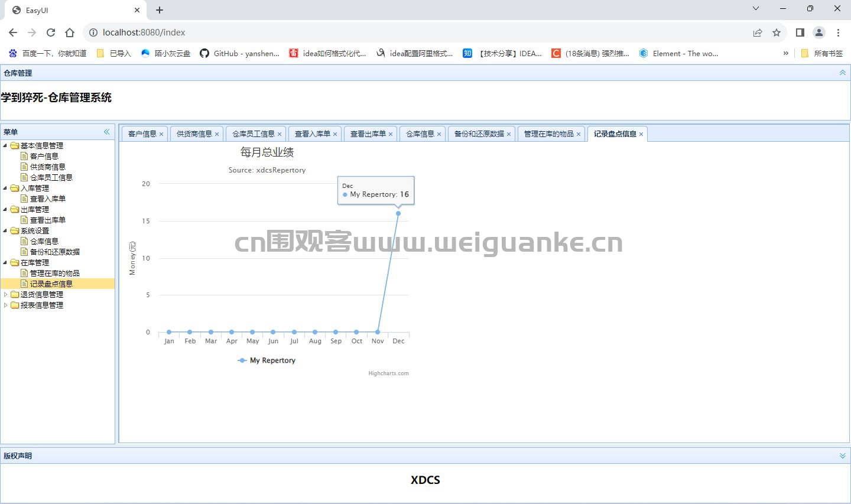Close the 仓库员工信息 tab
This screenshot has height=504, width=851.
pyautogui.click(x=280, y=134)
